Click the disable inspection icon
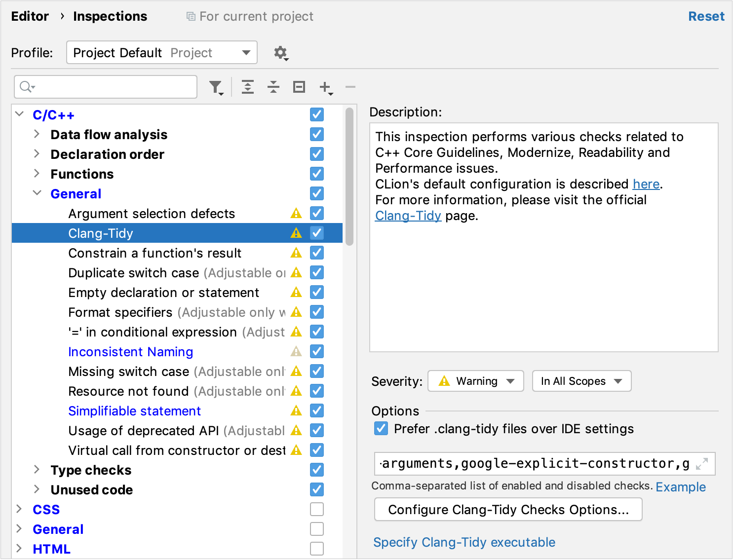Image resolution: width=734 pixels, height=560 pixels. pos(298,87)
